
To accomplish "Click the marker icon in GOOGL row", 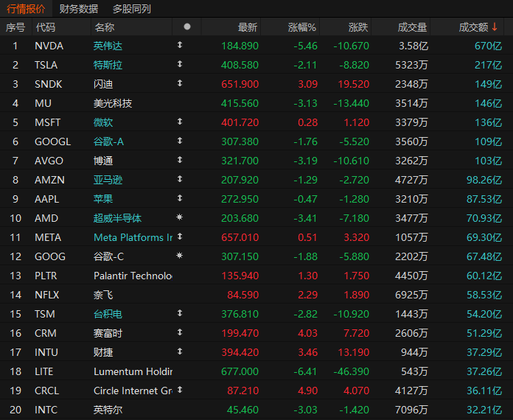I will (x=180, y=141).
